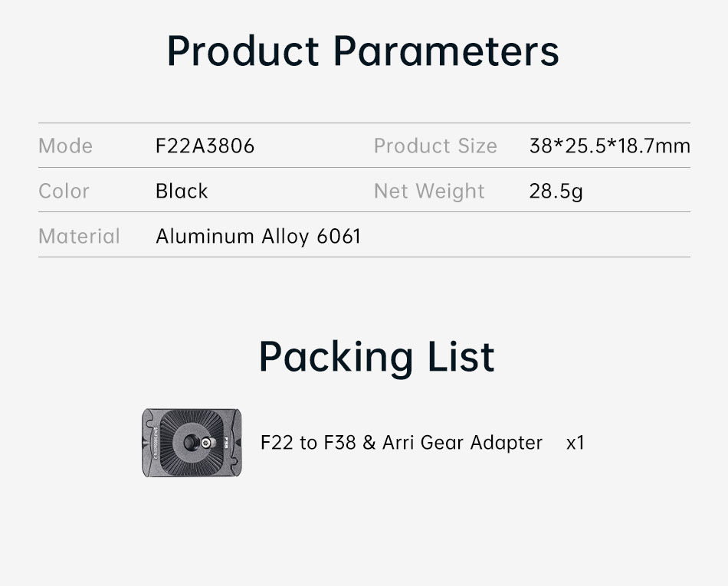Click the x1 quantity text
The width and height of the screenshot is (728, 586).
coord(575,443)
